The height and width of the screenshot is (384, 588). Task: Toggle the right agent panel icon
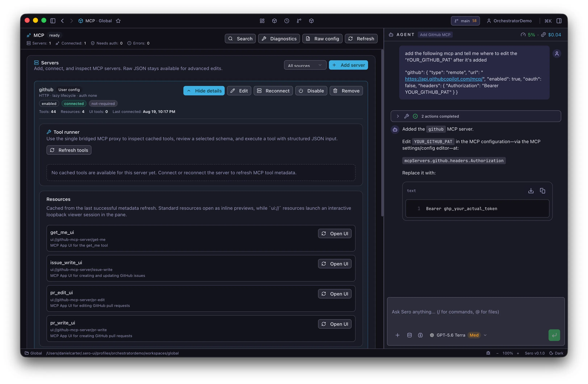(x=559, y=21)
